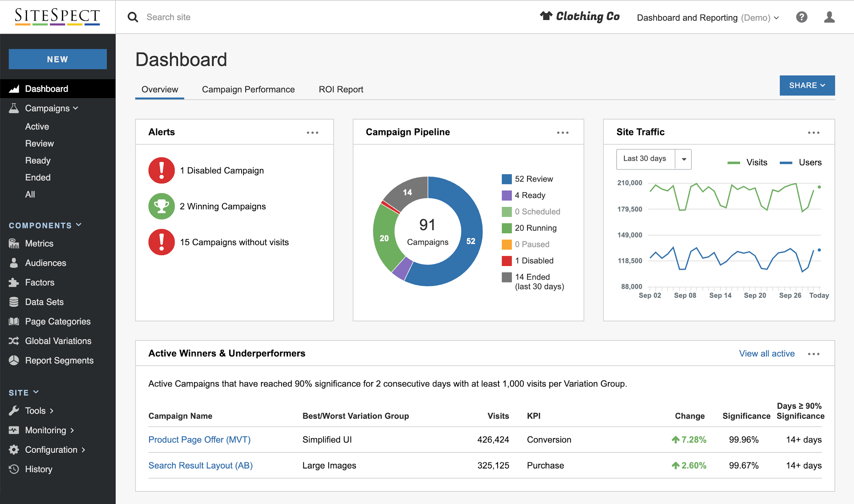Open the Alerts panel three-dot menu
Viewport: 854px width, 504px height.
[312, 132]
